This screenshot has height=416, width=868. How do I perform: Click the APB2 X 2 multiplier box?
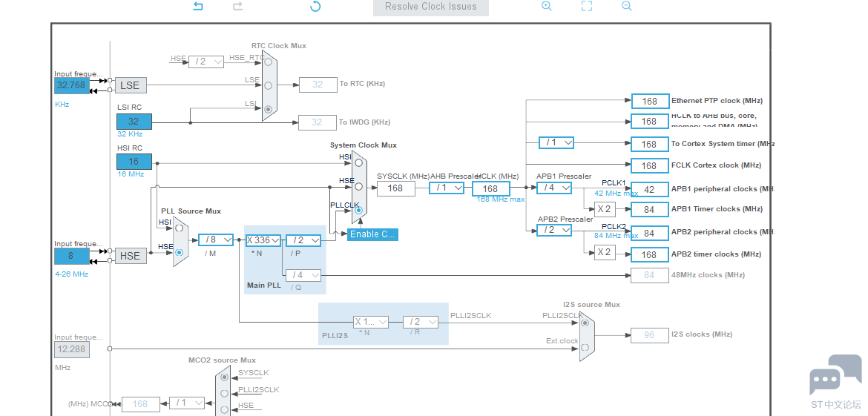[x=605, y=253]
